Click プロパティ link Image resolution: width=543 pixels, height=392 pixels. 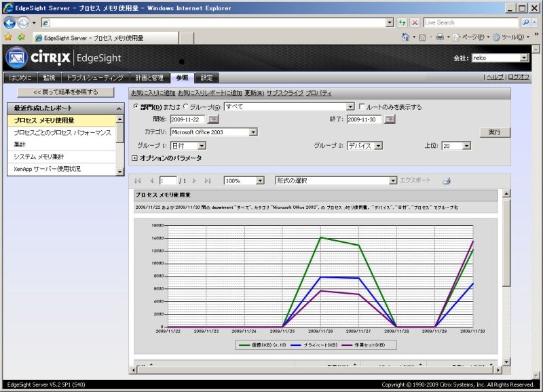click(x=318, y=93)
